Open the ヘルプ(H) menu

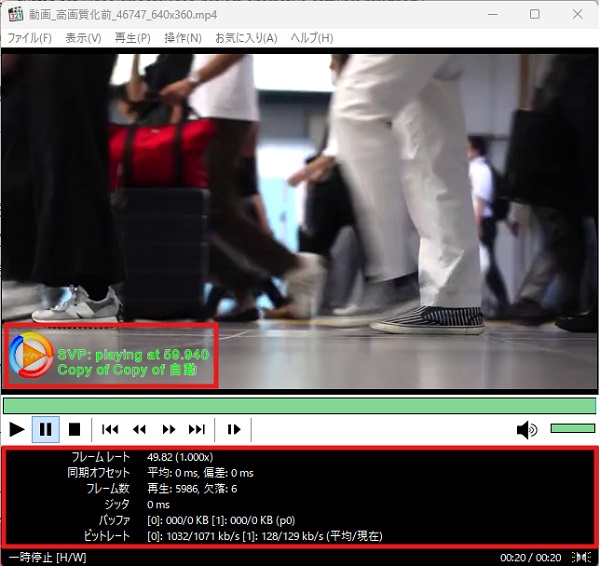pos(311,38)
